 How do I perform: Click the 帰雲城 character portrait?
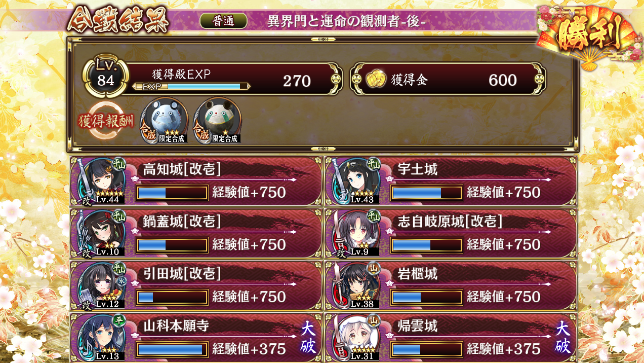tap(354, 338)
